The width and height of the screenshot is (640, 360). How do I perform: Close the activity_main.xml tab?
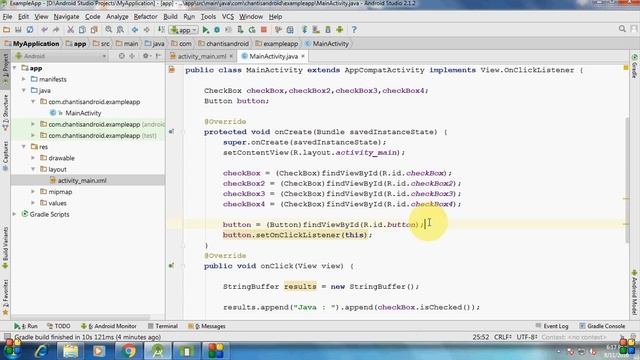point(231,56)
